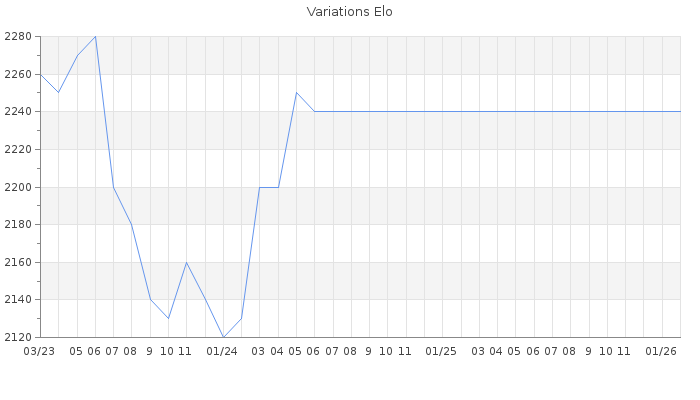Image resolution: width=700 pixels, height=400 pixels.
Task: Click the 2280 peak point on the line
Action: point(95,37)
